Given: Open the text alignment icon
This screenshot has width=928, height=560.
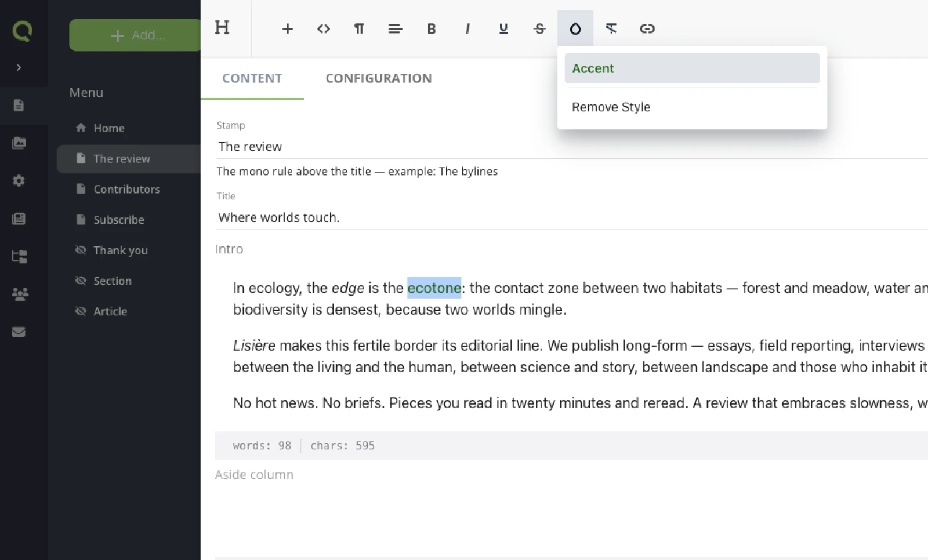Looking at the screenshot, I should pos(396,28).
